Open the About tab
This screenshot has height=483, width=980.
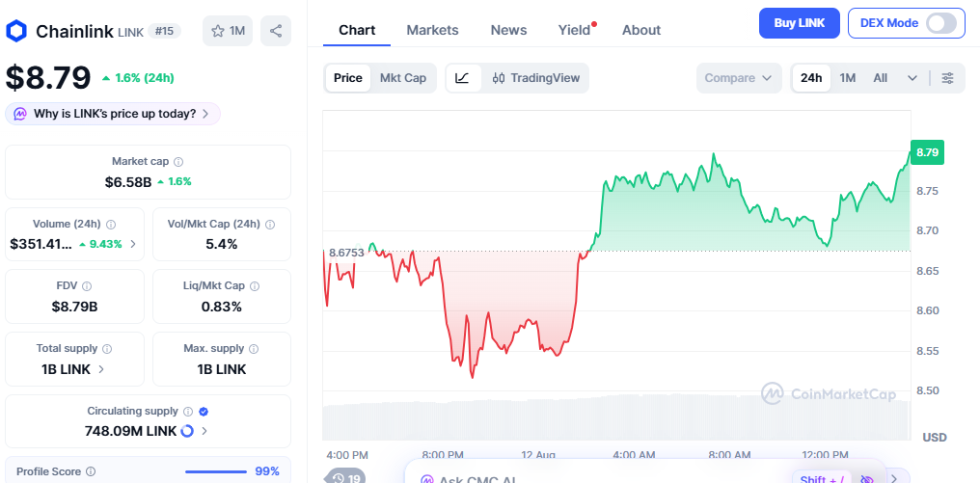[x=641, y=30]
